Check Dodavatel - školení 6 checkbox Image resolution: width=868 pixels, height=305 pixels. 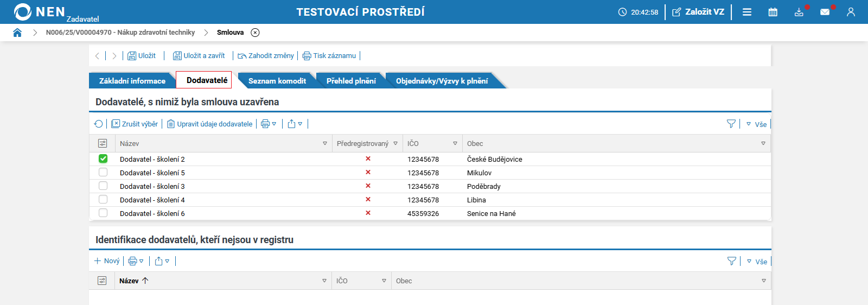click(x=103, y=213)
